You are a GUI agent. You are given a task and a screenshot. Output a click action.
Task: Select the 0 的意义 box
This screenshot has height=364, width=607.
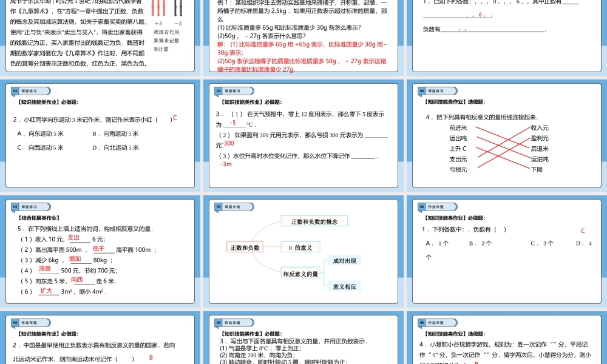pos(300,248)
